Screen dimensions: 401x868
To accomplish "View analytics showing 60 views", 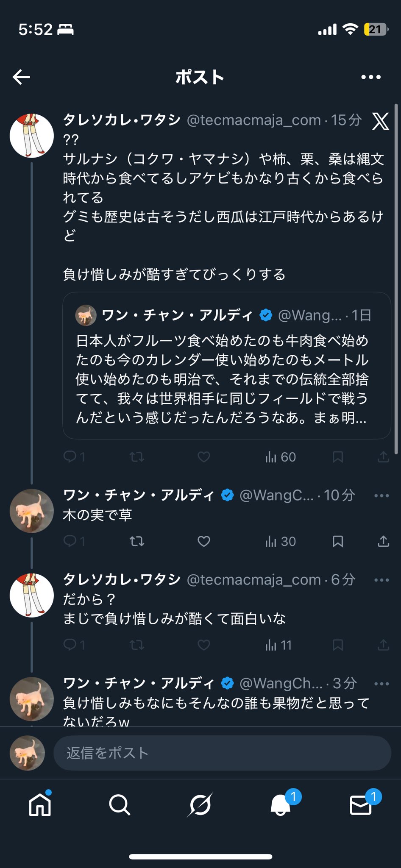I will click(x=280, y=457).
